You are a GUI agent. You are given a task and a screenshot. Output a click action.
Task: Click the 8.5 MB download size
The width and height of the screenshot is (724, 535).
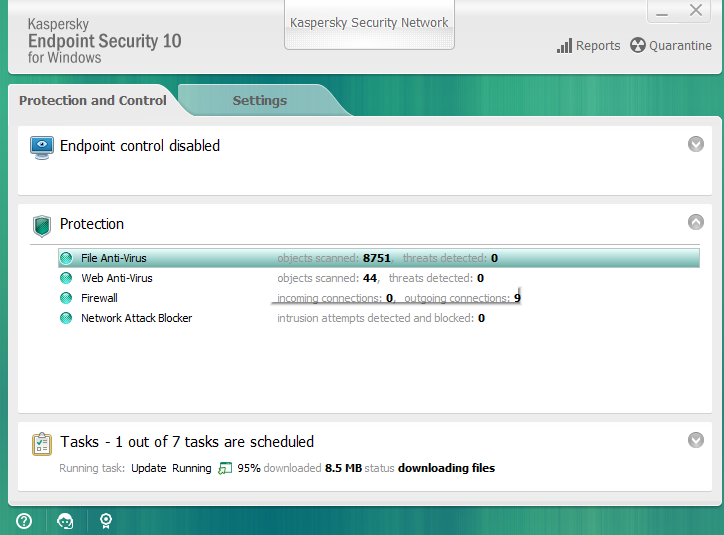coord(343,468)
